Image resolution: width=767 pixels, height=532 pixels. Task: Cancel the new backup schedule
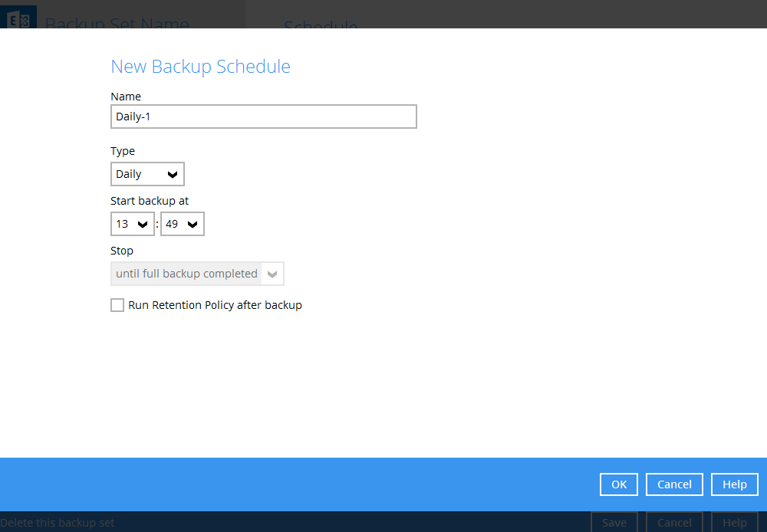[674, 484]
